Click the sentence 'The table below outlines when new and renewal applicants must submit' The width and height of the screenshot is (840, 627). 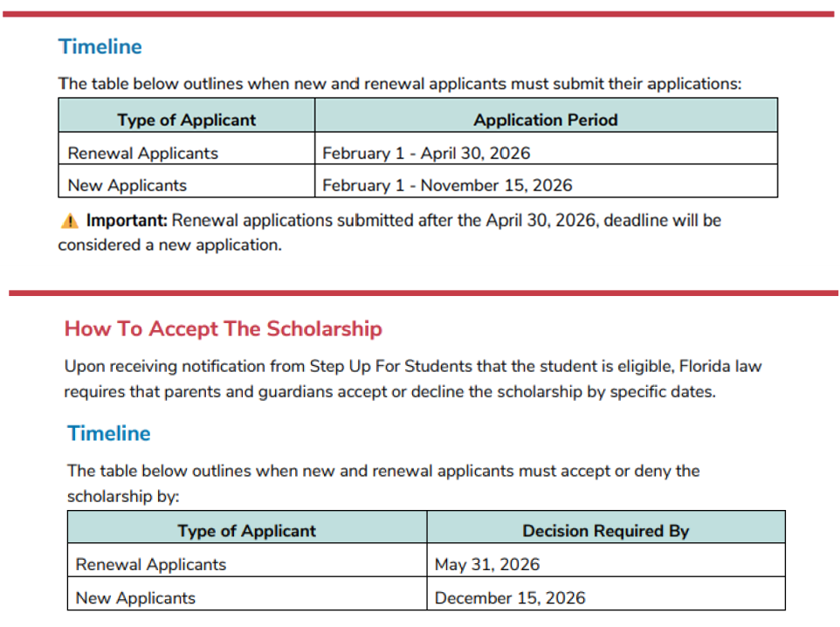399,84
